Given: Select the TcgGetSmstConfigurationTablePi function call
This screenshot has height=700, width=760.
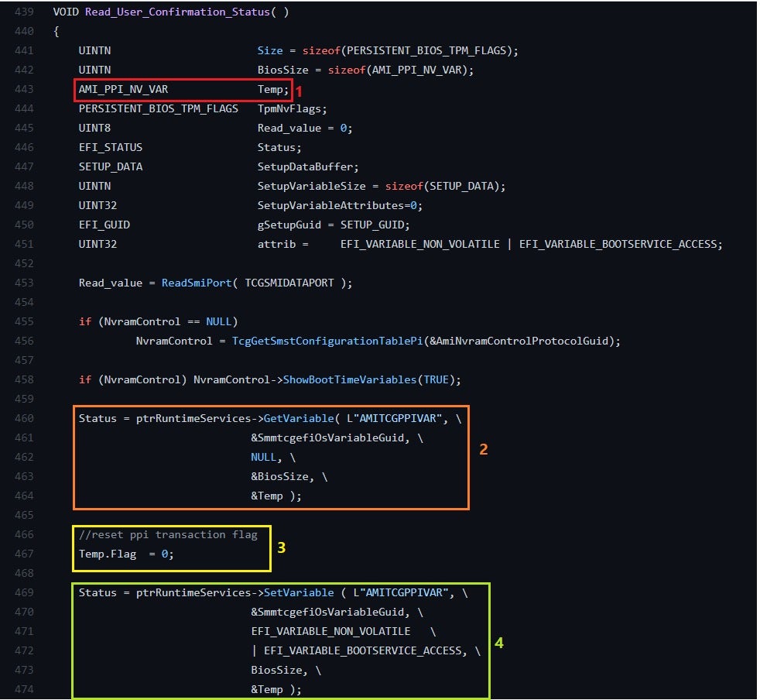Looking at the screenshot, I should pos(318,341).
